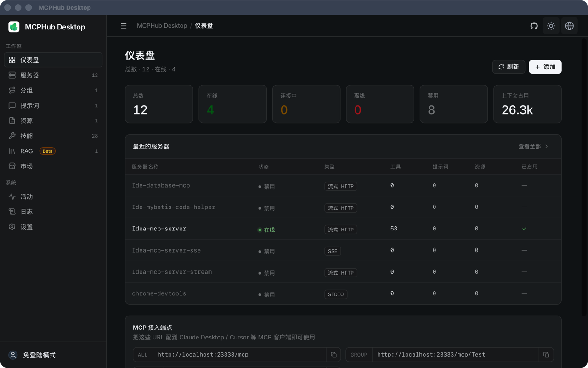Viewport: 588px width, 368px height.
Task: Click the 刷新 button
Action: click(x=509, y=67)
